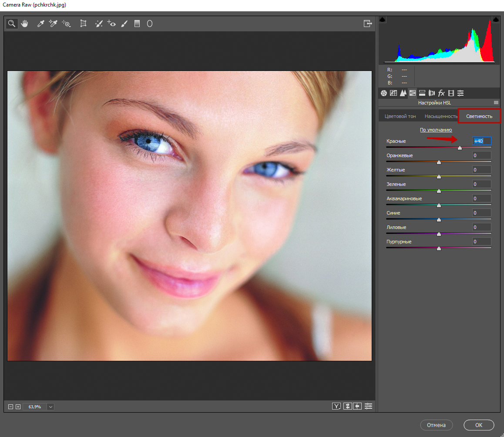Screen dimensions: 504x437
Task: Confirm with the OK button
Action: tap(479, 425)
